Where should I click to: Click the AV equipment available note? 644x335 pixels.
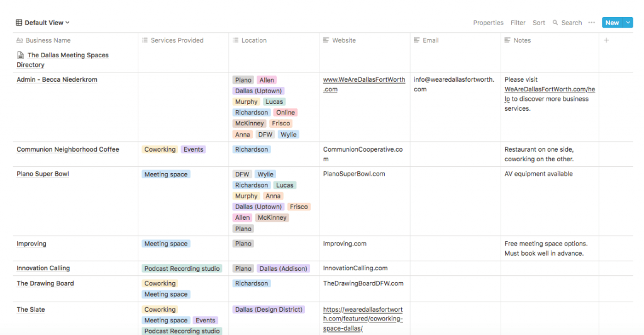(538, 174)
